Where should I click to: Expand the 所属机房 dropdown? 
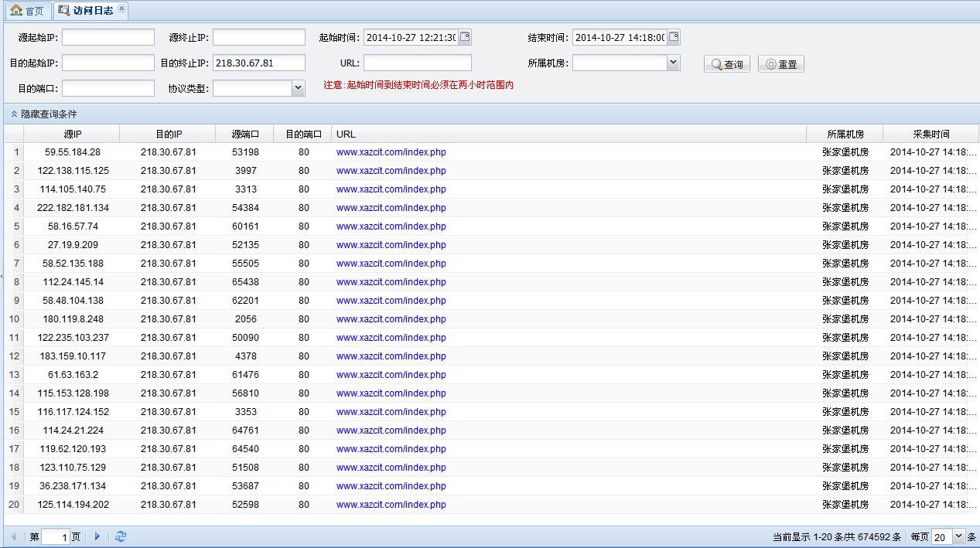click(x=673, y=63)
